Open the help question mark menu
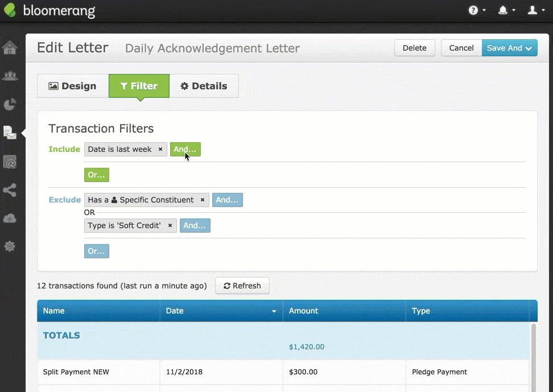 pyautogui.click(x=476, y=10)
